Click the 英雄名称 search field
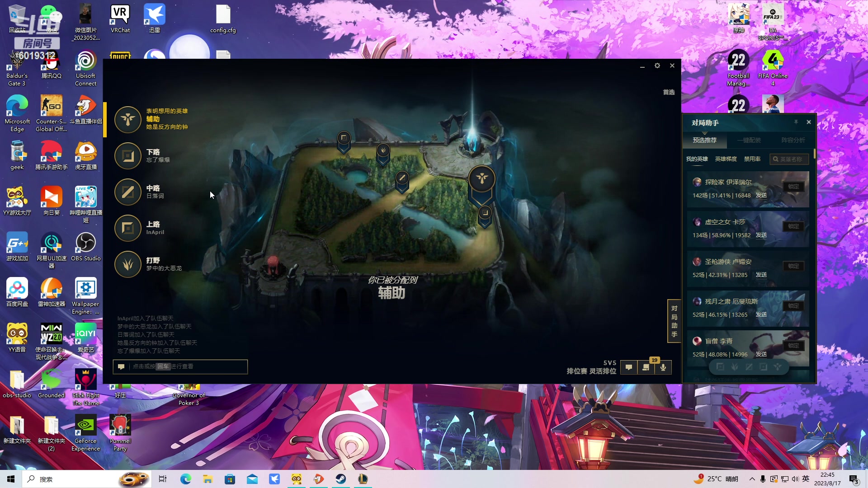 click(789, 159)
